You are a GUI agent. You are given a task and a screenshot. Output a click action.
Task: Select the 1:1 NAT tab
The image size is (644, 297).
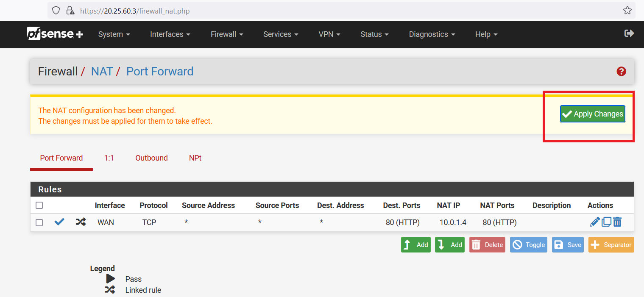[109, 158]
